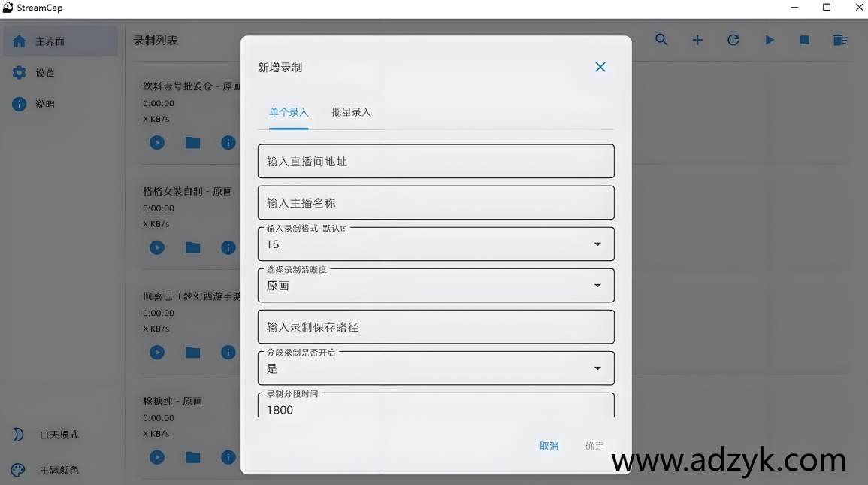Click the add recording plus icon
This screenshot has width=868, height=485.
tap(697, 40)
